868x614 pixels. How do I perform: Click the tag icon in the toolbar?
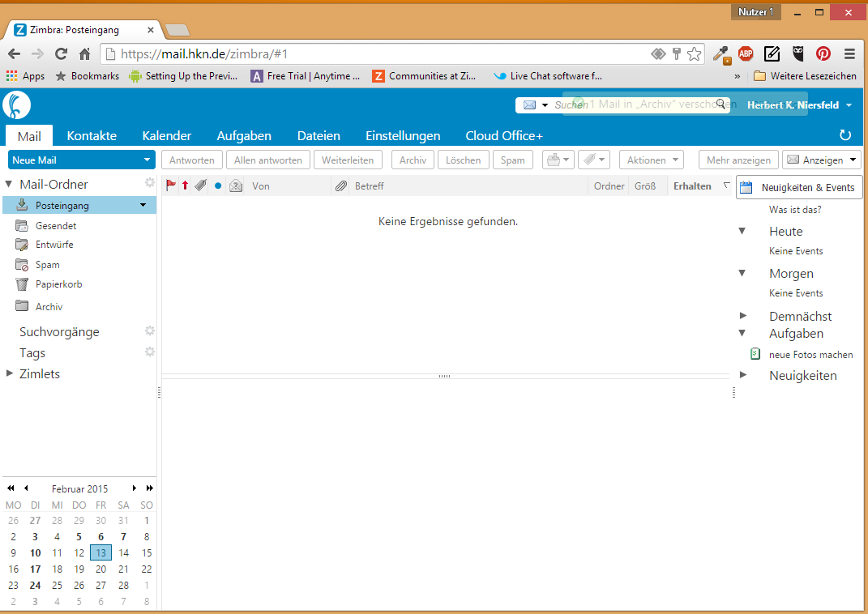[x=588, y=159]
